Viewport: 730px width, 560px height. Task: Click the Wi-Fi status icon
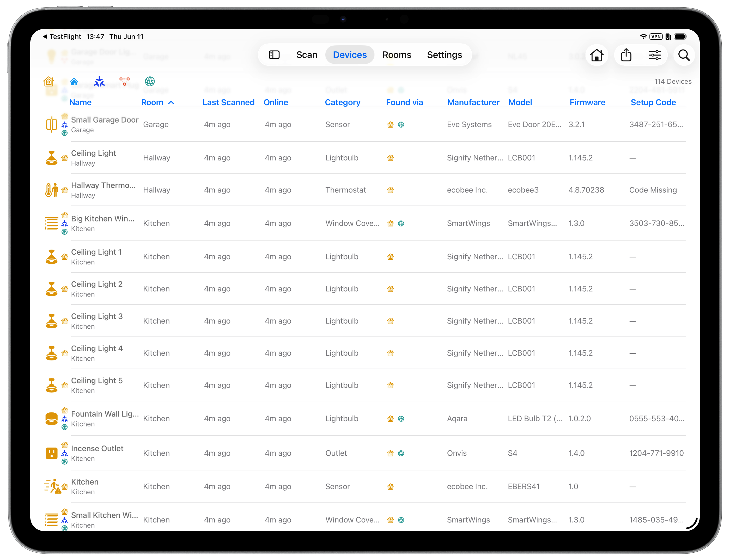(x=643, y=36)
